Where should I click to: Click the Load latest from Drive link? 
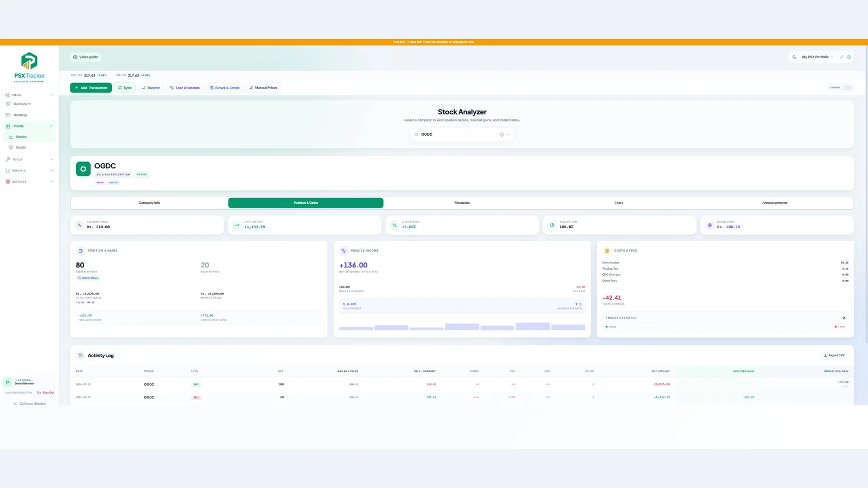pos(18,393)
